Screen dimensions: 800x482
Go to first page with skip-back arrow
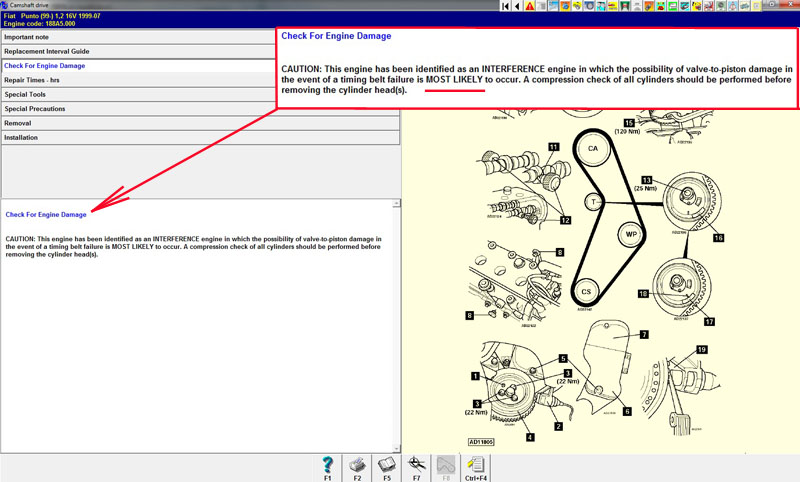[x=505, y=7]
